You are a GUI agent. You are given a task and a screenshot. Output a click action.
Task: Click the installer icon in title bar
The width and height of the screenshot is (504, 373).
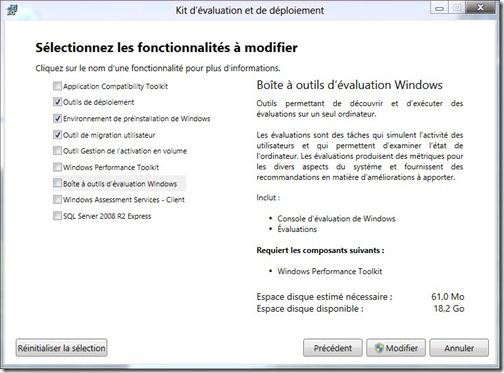[12, 10]
